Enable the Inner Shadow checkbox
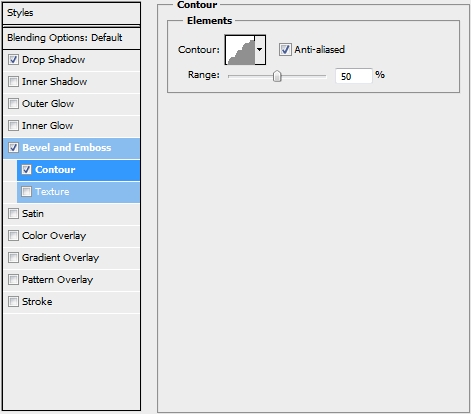 point(13,82)
